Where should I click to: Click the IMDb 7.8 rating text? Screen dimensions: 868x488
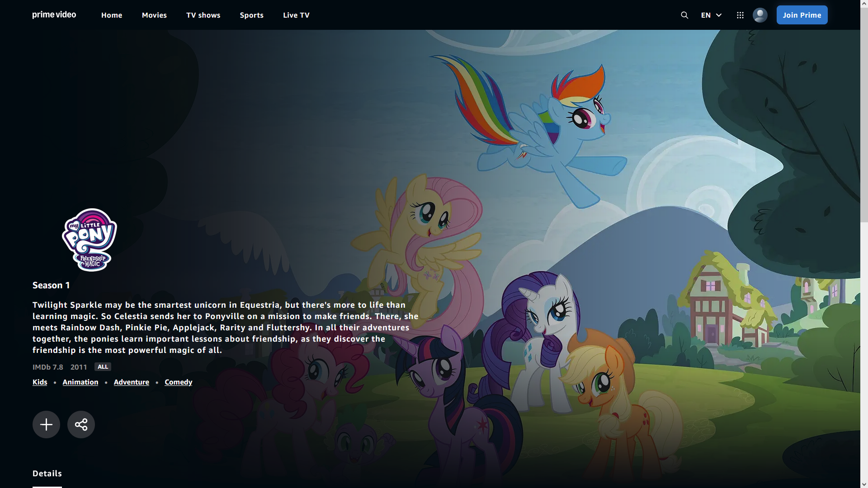[48, 367]
